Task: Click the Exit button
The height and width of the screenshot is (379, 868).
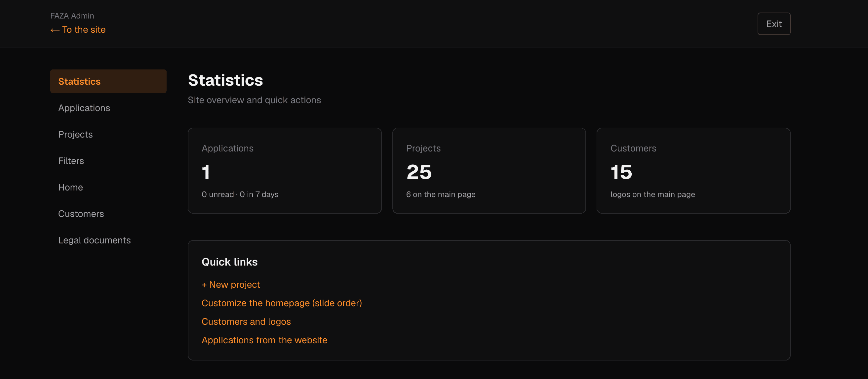Action: (x=774, y=24)
